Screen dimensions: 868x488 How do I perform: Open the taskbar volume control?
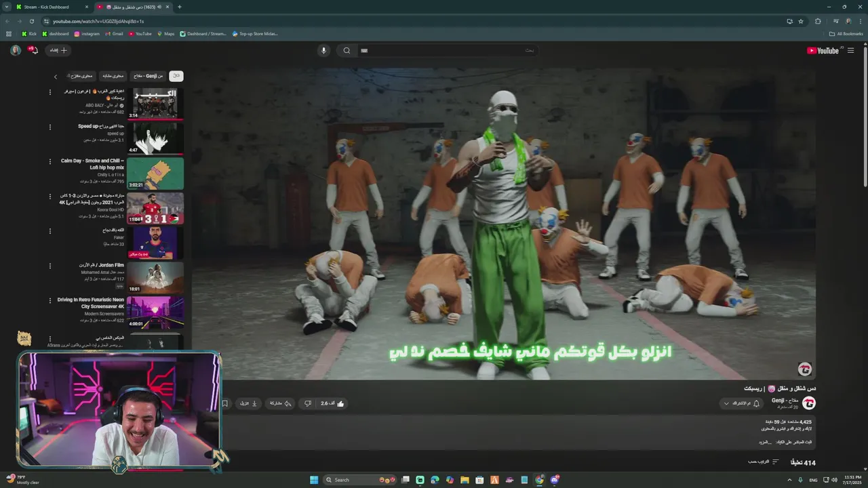point(834,480)
